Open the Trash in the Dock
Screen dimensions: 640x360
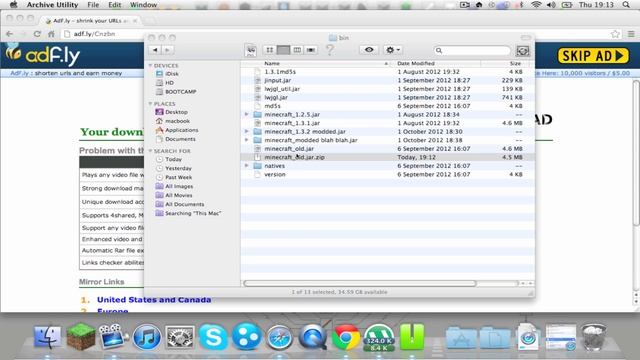point(593,337)
